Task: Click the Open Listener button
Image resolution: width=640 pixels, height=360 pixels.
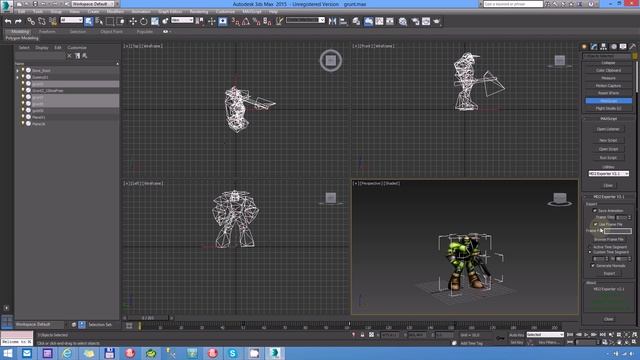Action: [x=608, y=129]
